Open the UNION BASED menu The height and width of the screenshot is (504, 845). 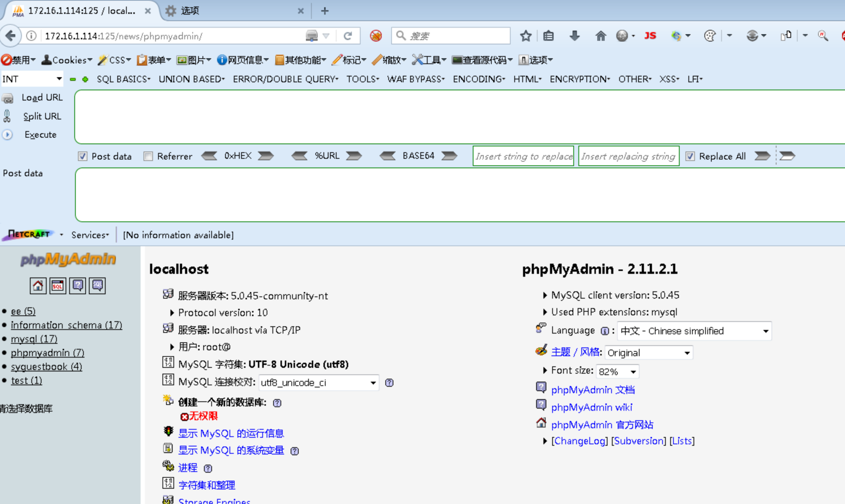coord(192,79)
